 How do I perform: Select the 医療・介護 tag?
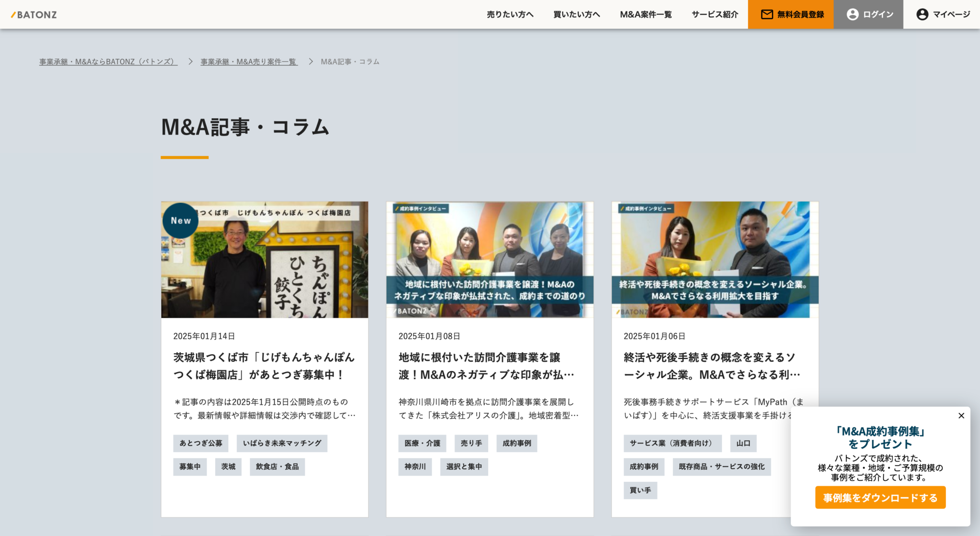click(422, 443)
